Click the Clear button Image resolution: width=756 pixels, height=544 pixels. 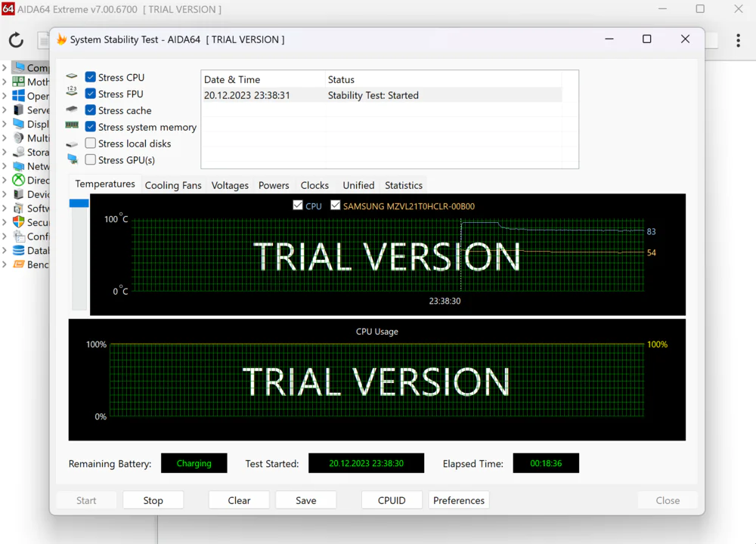[239, 500]
